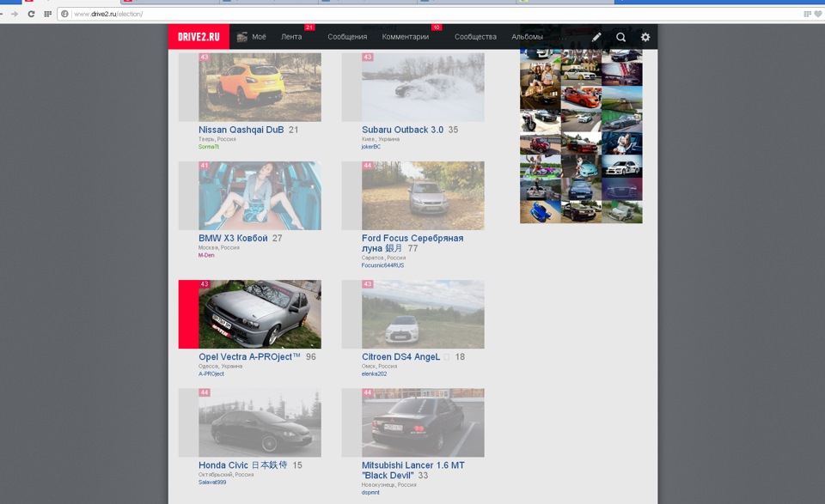The width and height of the screenshot is (825, 504).
Task: Open search with the magnifier icon
Action: coord(620,37)
